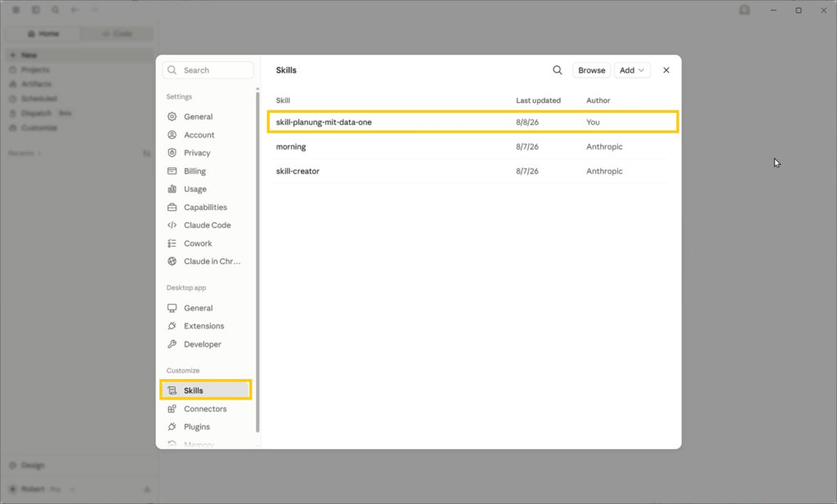Click the filter icon beside Recents
The image size is (837, 504).
(146, 154)
